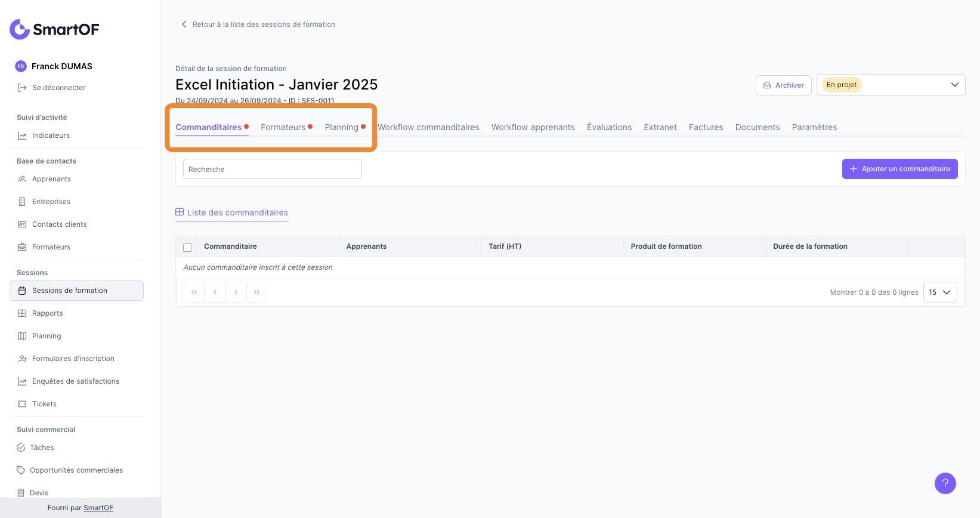Open the 'En projet' status dropdown
Screen dimensions: 980x518
pyautogui.click(x=891, y=85)
